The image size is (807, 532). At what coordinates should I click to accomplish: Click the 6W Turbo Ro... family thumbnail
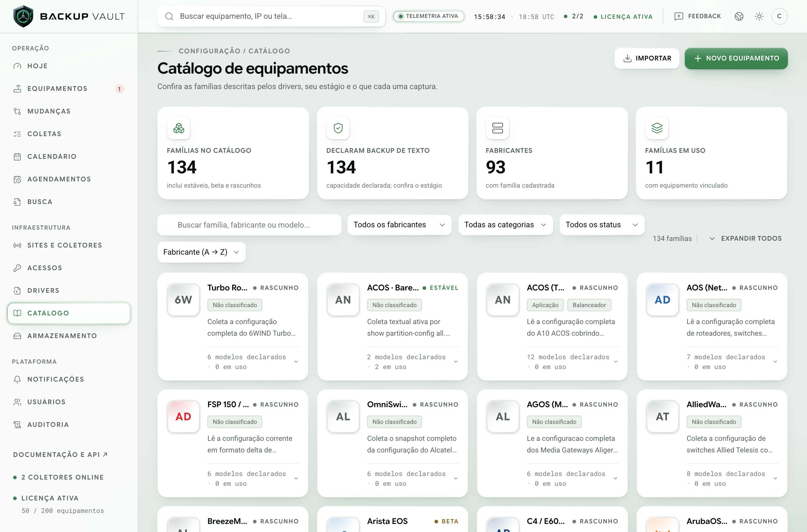pyautogui.click(x=183, y=300)
